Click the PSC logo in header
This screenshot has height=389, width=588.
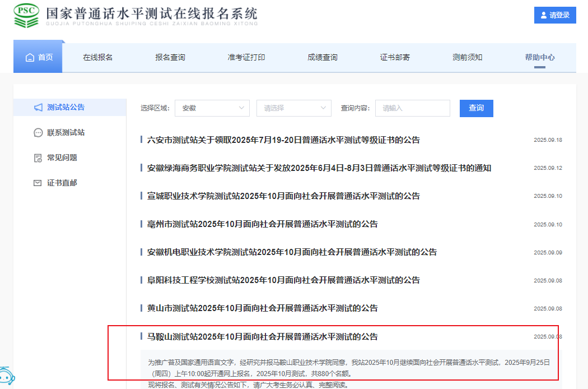pyautogui.click(x=27, y=16)
